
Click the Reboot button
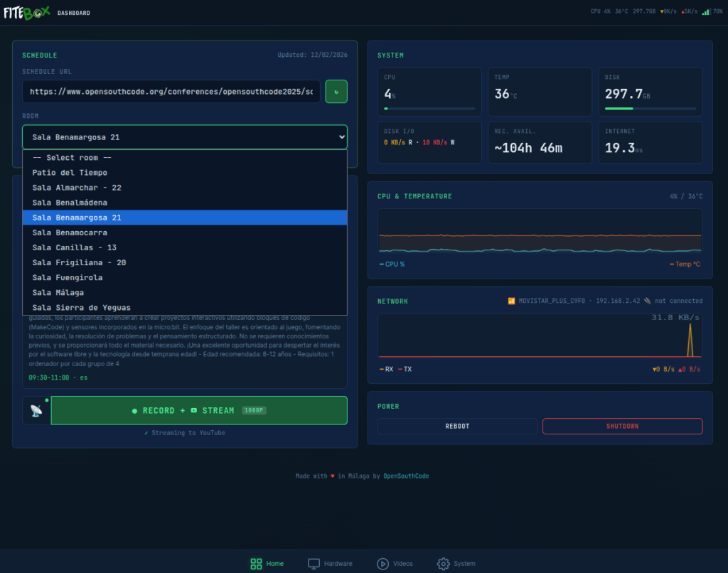457,426
